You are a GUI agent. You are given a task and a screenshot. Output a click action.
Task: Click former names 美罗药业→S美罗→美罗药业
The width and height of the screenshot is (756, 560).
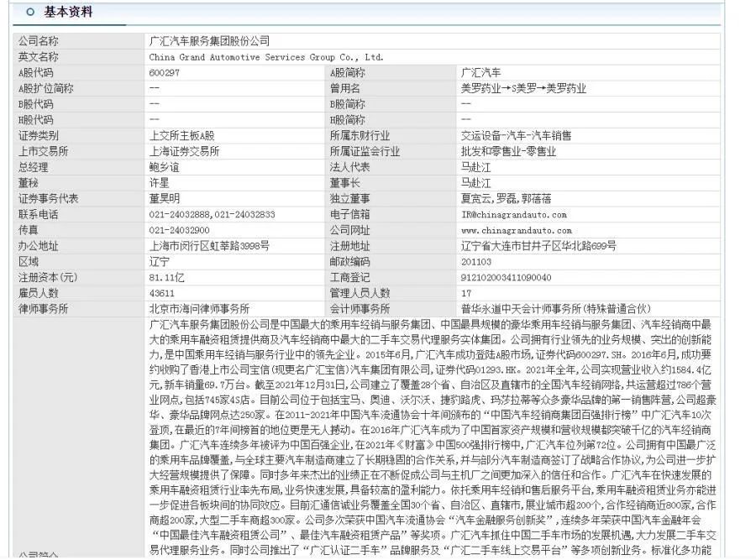tap(523, 88)
